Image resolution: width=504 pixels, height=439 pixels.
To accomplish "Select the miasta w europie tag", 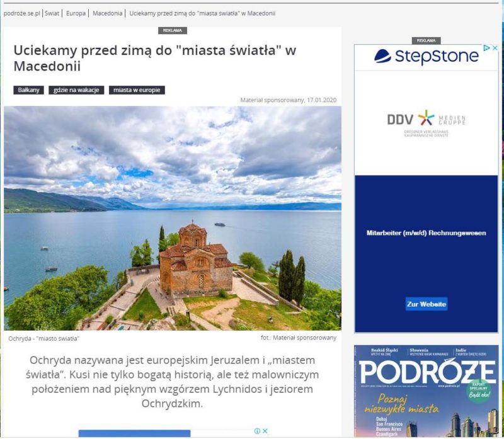I will (x=137, y=90).
